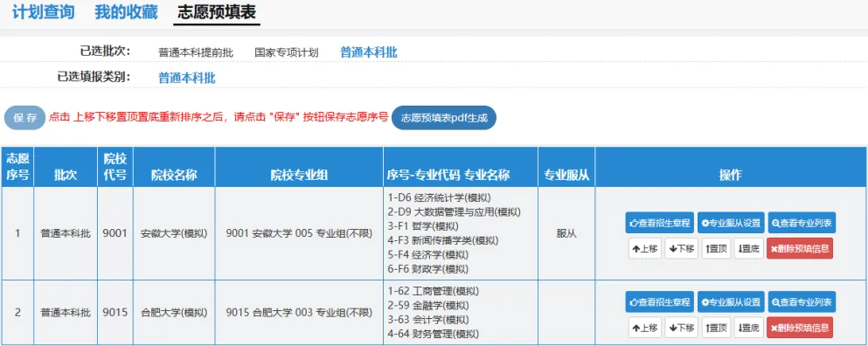The width and height of the screenshot is (868, 346).
Task: Click major 4-F3 新闻传播学类(模拟)
Action: 443,241
